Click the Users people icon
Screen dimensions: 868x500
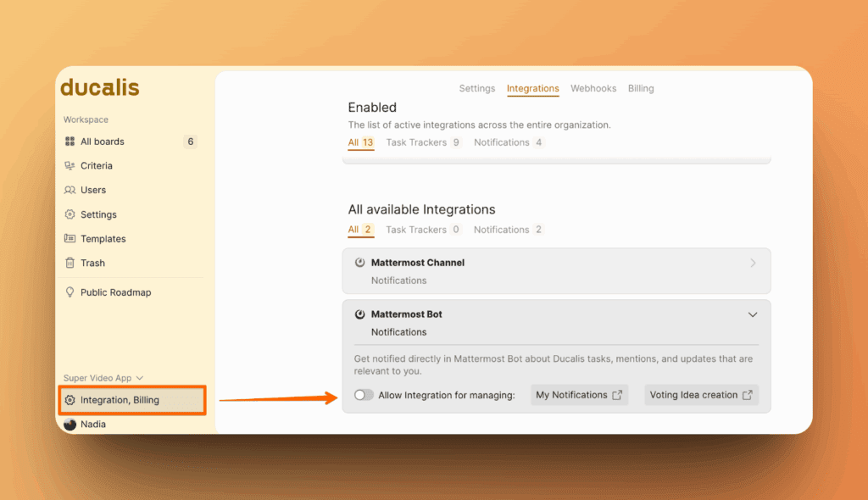coord(70,190)
